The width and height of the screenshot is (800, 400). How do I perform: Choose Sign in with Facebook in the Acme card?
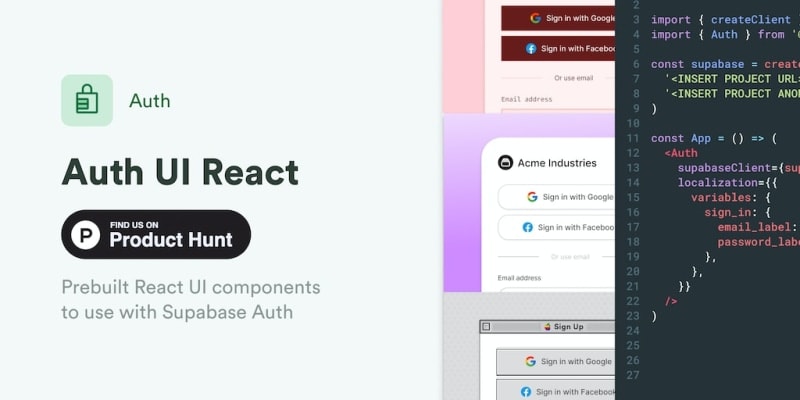click(x=556, y=227)
